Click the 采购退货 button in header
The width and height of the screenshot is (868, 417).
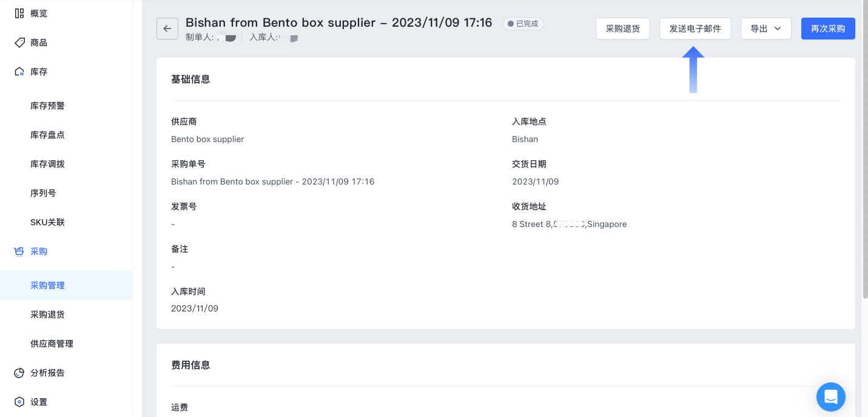[623, 29]
